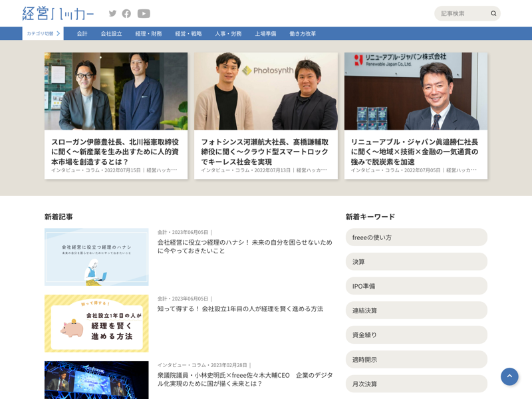Click the search magnifier icon
The image size is (532, 399).
[493, 13]
